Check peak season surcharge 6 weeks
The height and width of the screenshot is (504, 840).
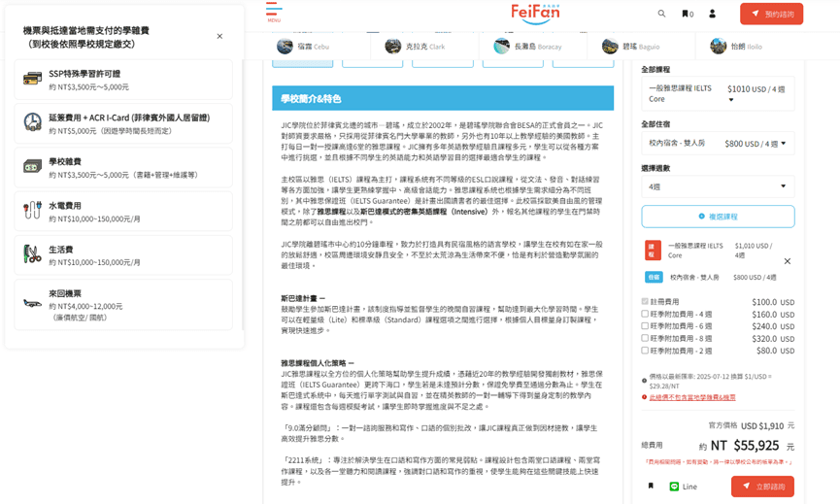645,326
